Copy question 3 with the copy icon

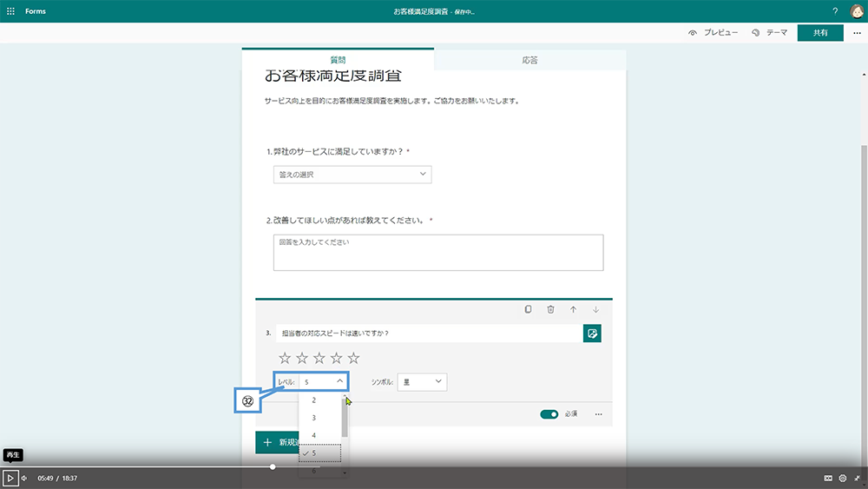coord(528,309)
